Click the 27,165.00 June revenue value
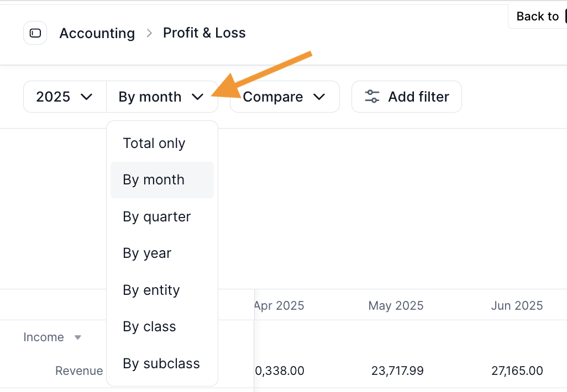The height and width of the screenshot is (392, 567). (517, 371)
